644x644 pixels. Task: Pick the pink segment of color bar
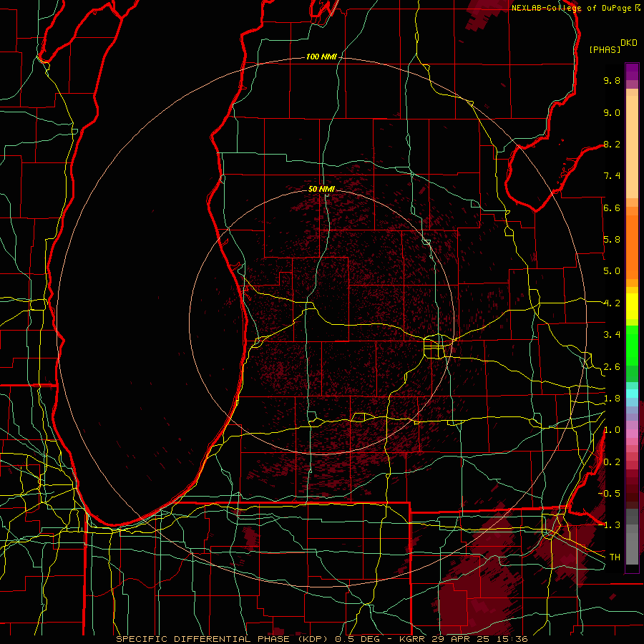click(632, 434)
